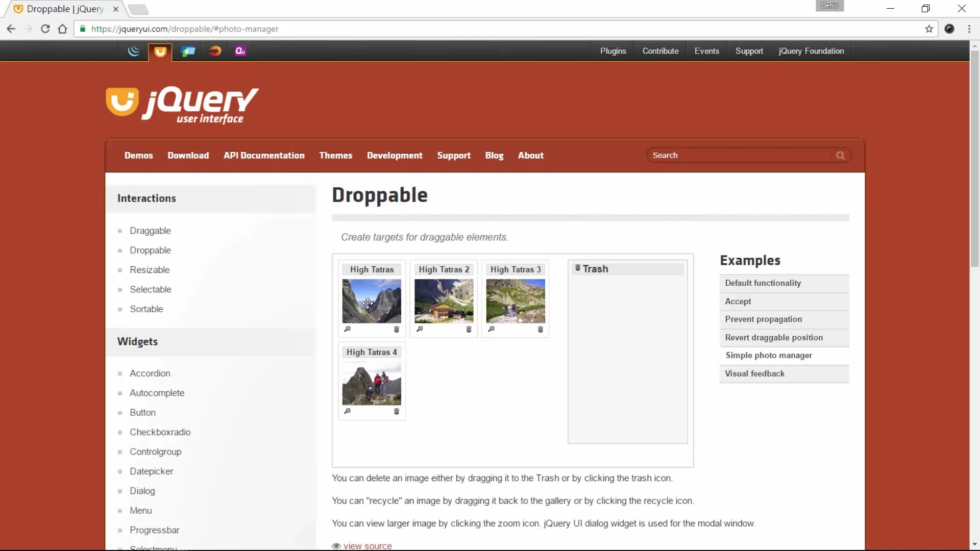The width and height of the screenshot is (980, 551).
Task: Delete High Tatras 2 with trash icon
Action: 469,329
